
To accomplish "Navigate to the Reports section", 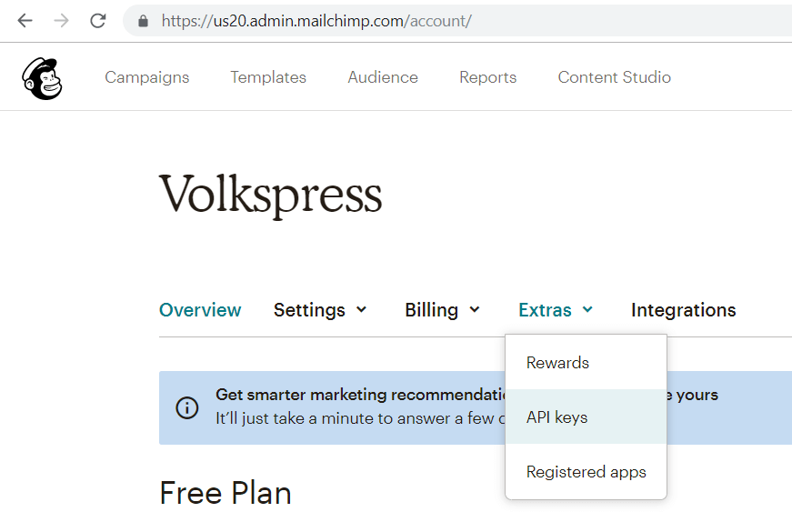I will 487,77.
